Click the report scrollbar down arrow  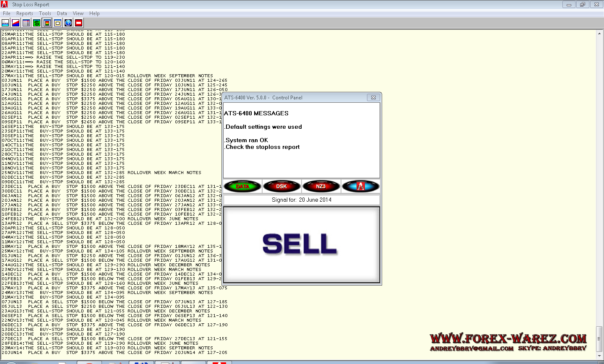coord(600,356)
